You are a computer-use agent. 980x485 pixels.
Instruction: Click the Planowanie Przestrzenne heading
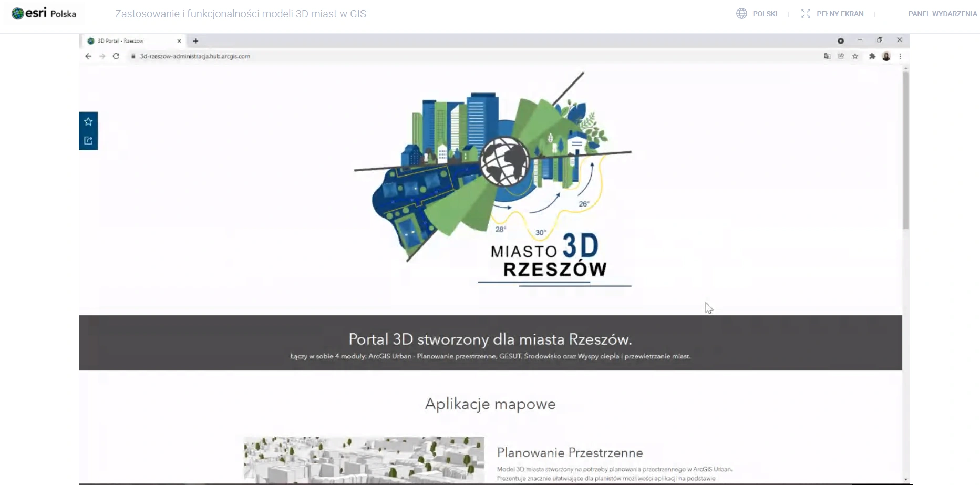pos(570,452)
